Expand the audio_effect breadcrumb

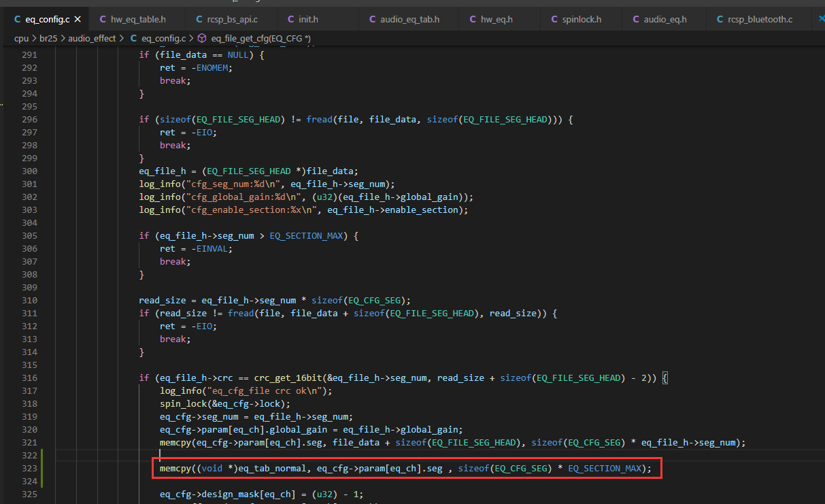click(91, 38)
